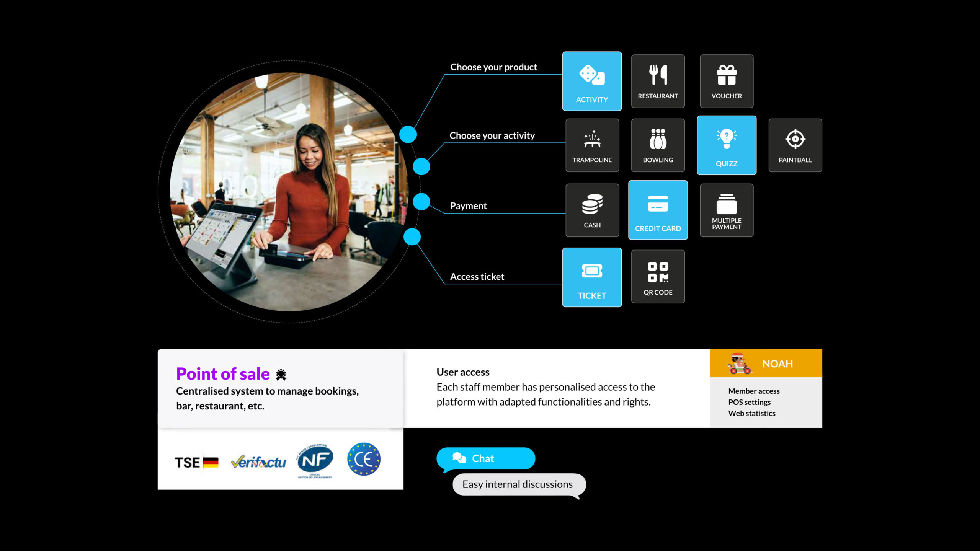Select the Paintball target tile
This screenshot has width=980, height=551.
795,145
